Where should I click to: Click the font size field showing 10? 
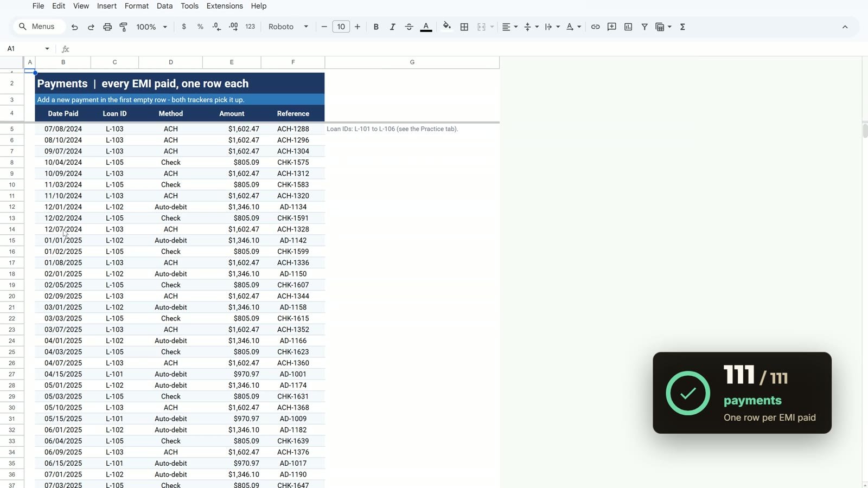click(x=341, y=27)
